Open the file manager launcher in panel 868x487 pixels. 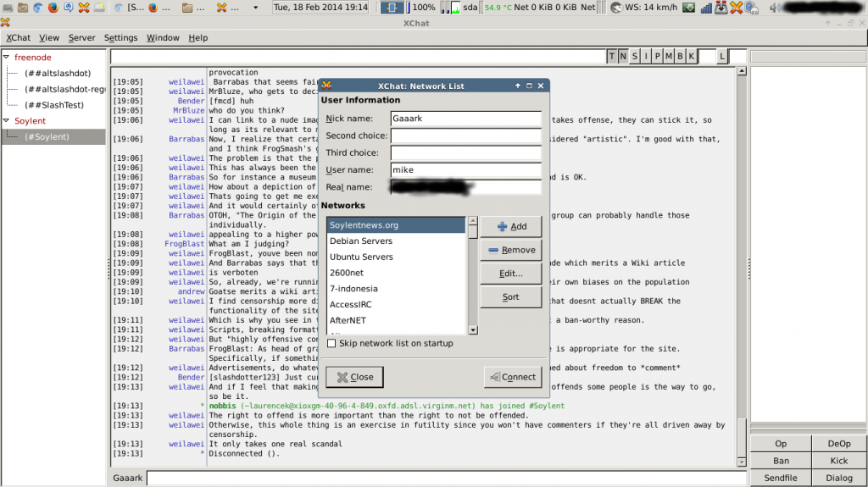(22, 8)
